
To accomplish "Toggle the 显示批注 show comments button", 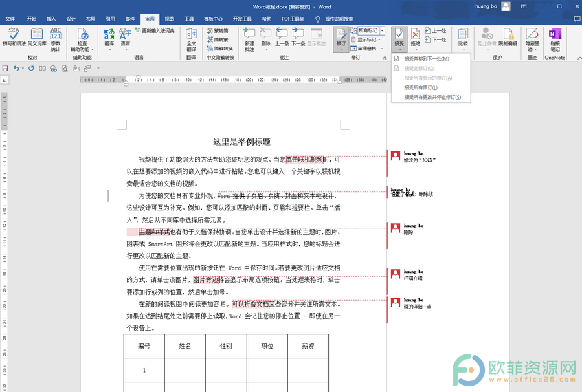I will [316, 37].
